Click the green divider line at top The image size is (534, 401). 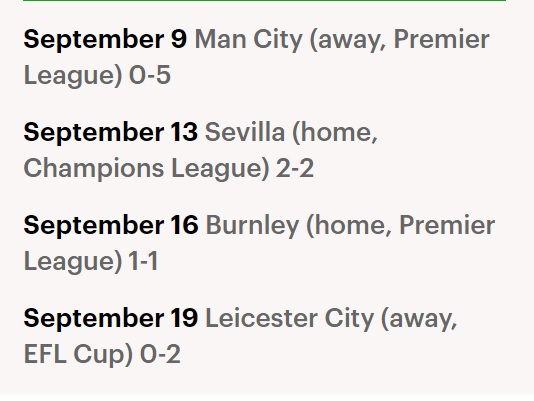tap(265, 1)
